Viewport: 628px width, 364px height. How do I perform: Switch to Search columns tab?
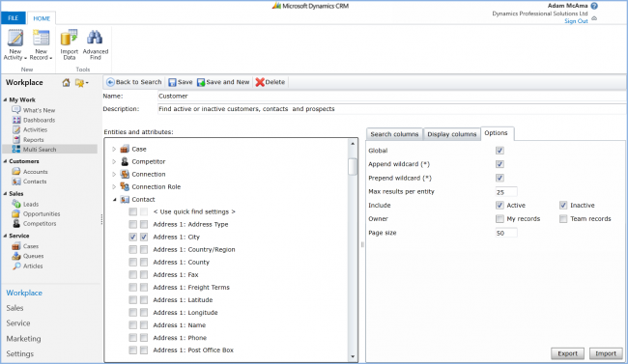point(394,134)
